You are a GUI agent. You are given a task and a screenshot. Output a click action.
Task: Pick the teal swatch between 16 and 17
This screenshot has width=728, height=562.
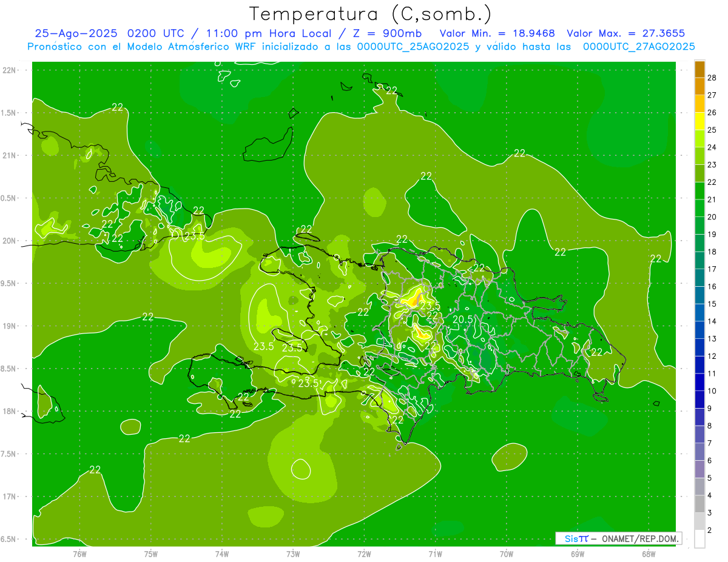coord(699,278)
